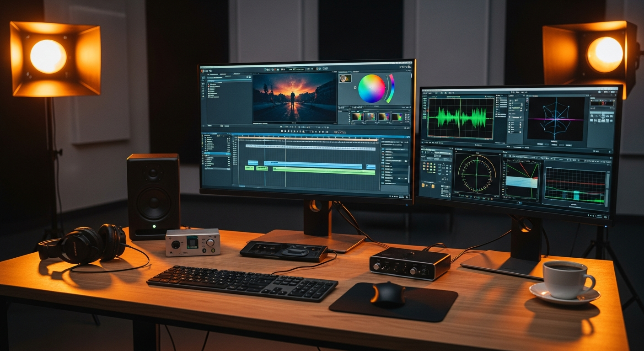Select the first small green clip on the timeline
This screenshot has height=351, width=644.
(x=249, y=168)
